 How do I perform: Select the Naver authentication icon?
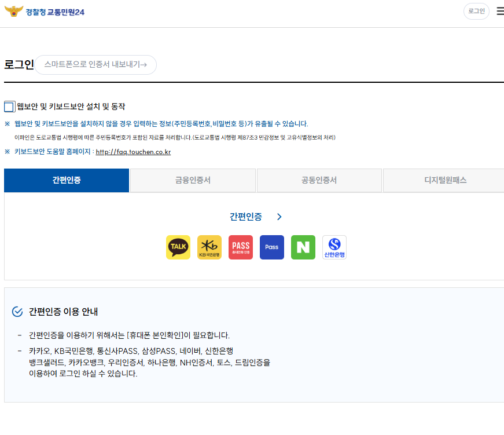pyautogui.click(x=303, y=247)
